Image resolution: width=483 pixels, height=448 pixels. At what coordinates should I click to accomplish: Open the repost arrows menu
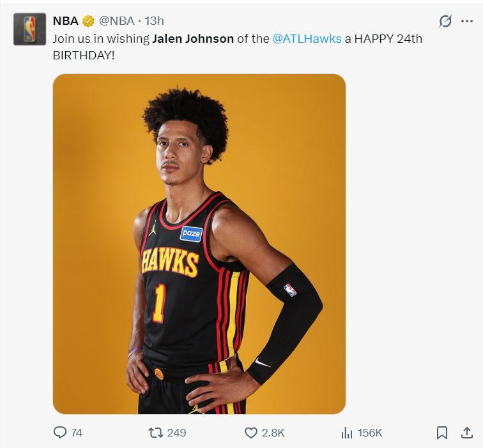point(155,433)
